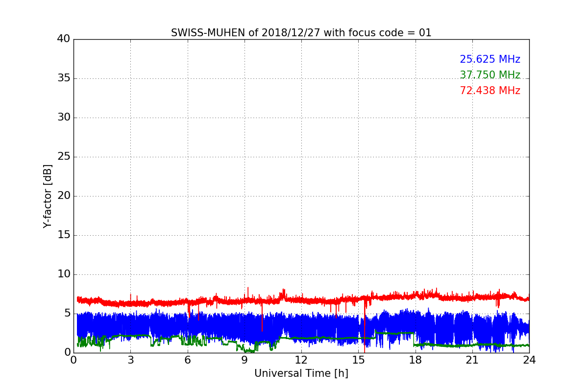Click y-axis tick label 25

[64, 156]
